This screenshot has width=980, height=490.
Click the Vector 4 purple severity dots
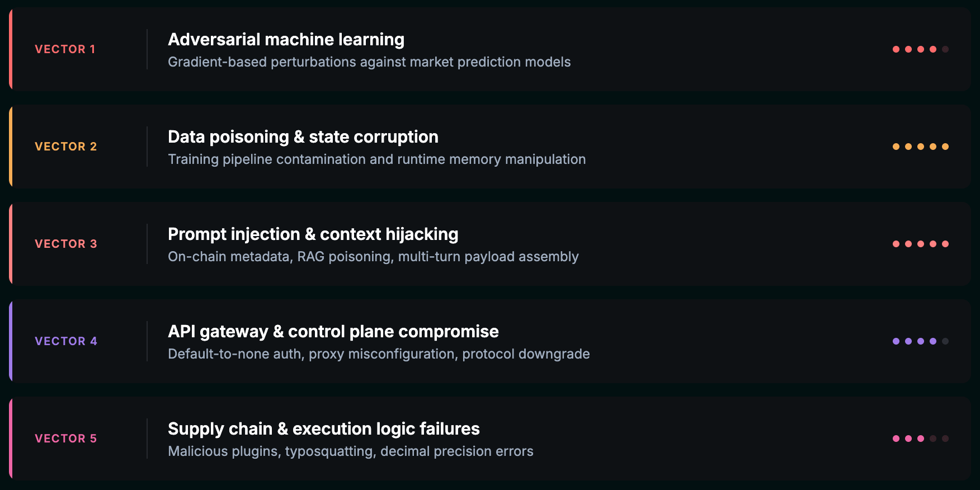pos(920,341)
